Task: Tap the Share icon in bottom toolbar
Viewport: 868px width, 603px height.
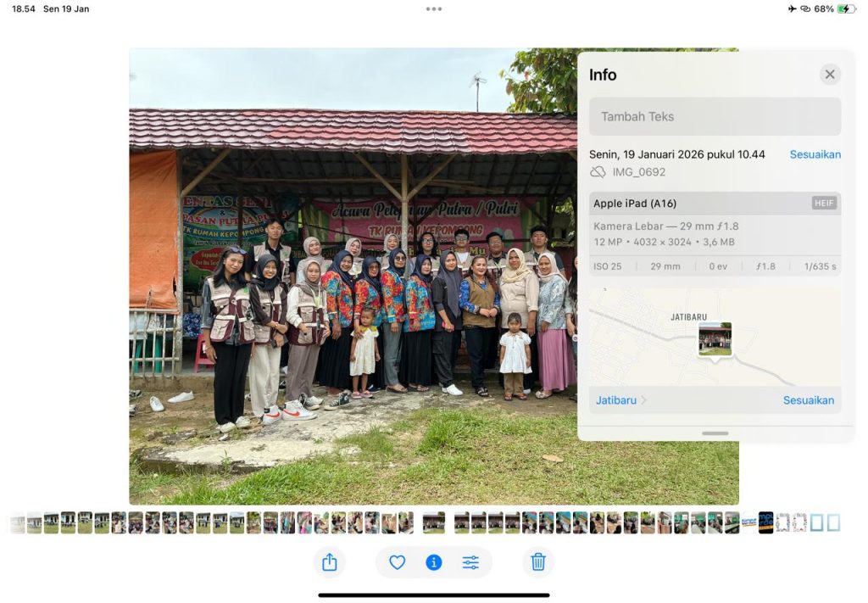Action: (x=330, y=561)
